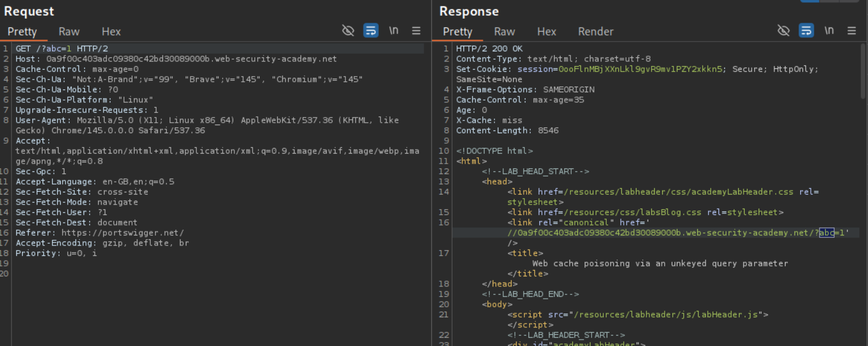
Task: Toggle the \n button in Response panel
Action: (x=829, y=31)
